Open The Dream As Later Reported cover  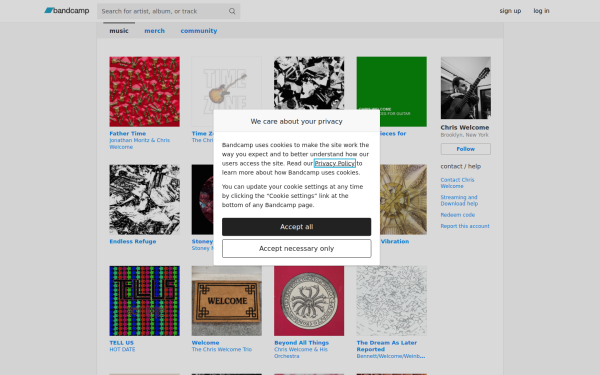tap(391, 301)
